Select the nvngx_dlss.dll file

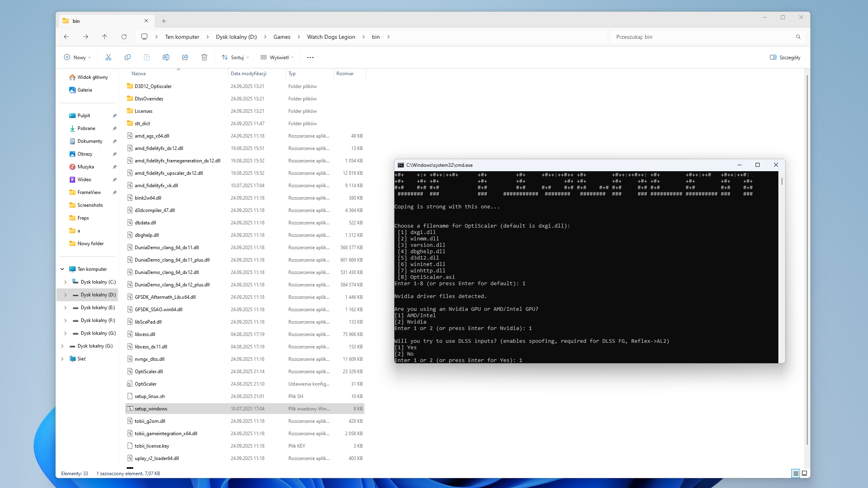click(x=245, y=359)
